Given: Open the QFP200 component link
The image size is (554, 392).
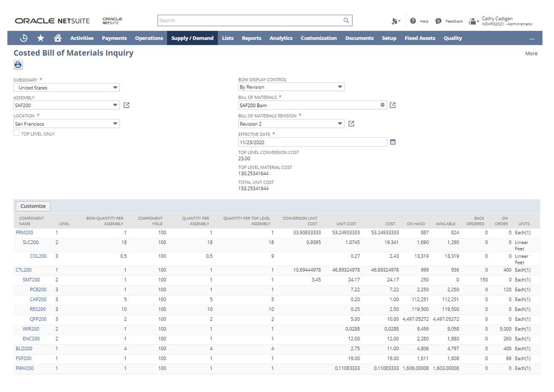Looking at the screenshot, I should tap(38, 319).
